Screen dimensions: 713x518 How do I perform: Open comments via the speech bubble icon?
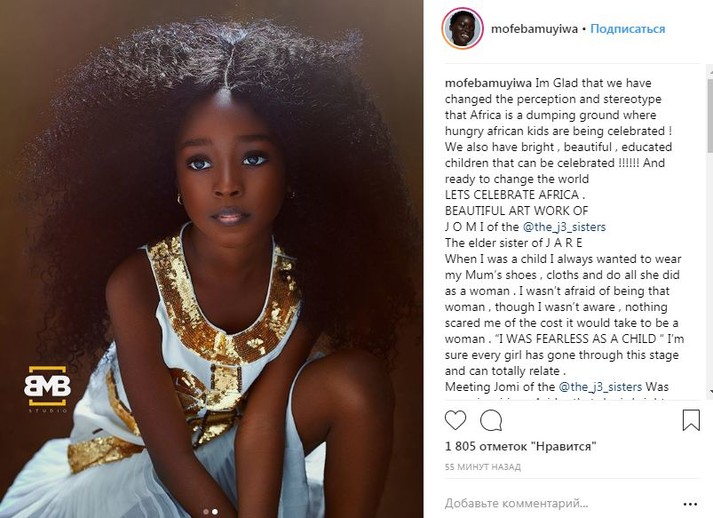click(x=491, y=420)
